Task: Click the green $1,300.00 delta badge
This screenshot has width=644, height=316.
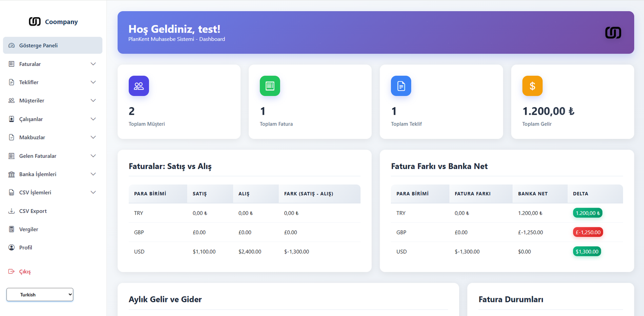Action: (x=587, y=252)
